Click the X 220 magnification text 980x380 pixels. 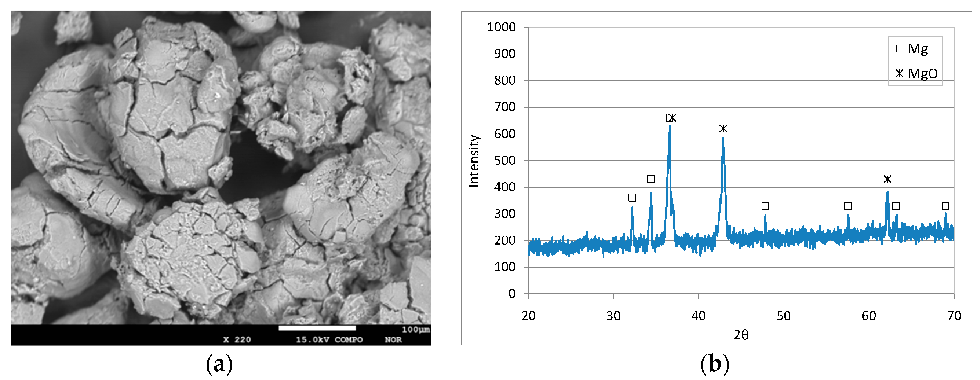[237, 340]
